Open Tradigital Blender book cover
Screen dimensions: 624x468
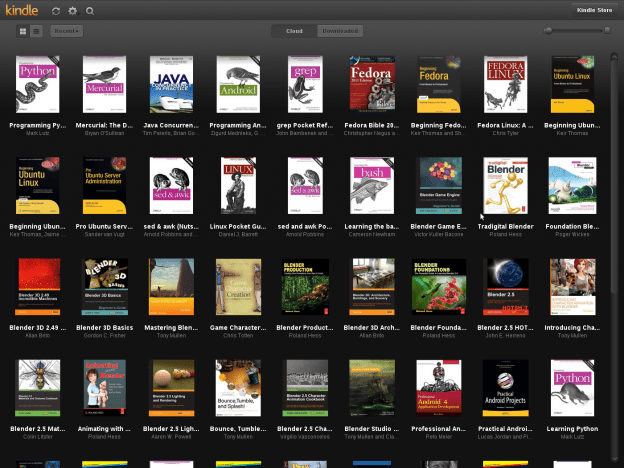pos(505,185)
